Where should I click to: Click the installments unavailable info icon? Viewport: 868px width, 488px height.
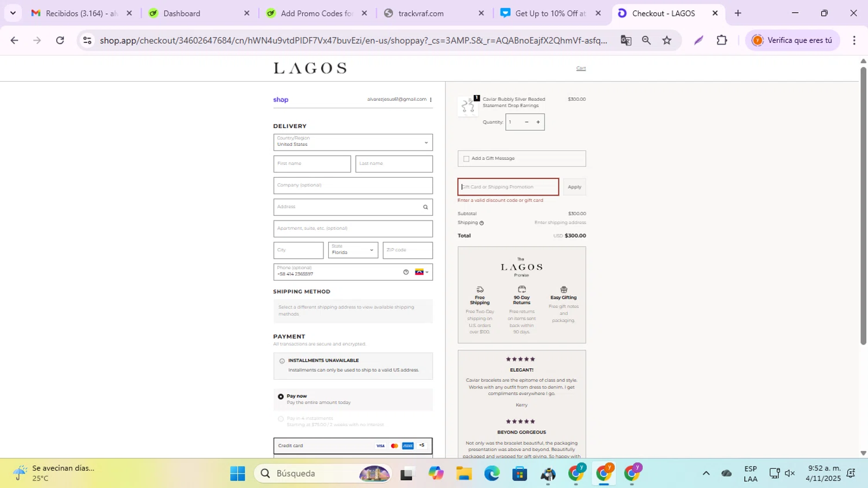click(x=282, y=361)
